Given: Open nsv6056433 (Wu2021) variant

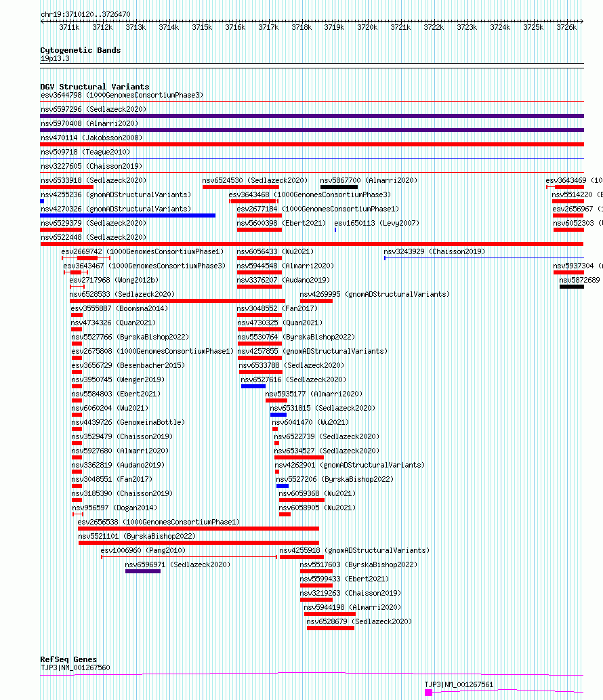Looking at the screenshot, I should [x=275, y=252].
